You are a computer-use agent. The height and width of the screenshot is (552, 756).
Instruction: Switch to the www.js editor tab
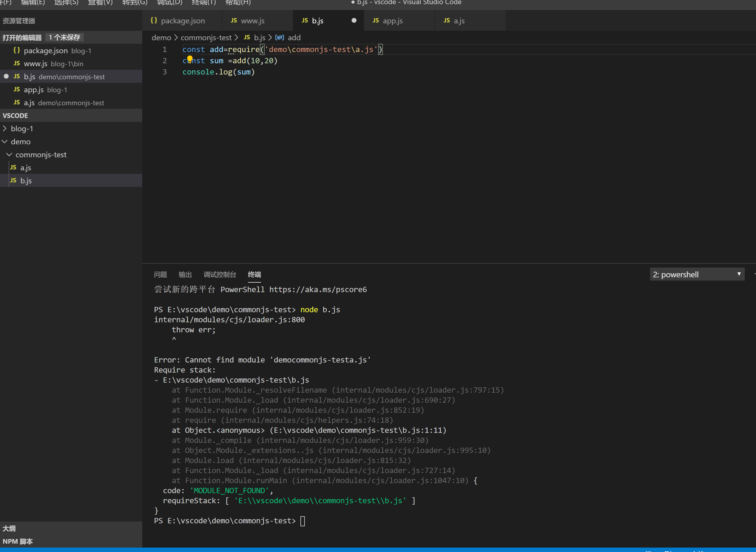(x=257, y=21)
